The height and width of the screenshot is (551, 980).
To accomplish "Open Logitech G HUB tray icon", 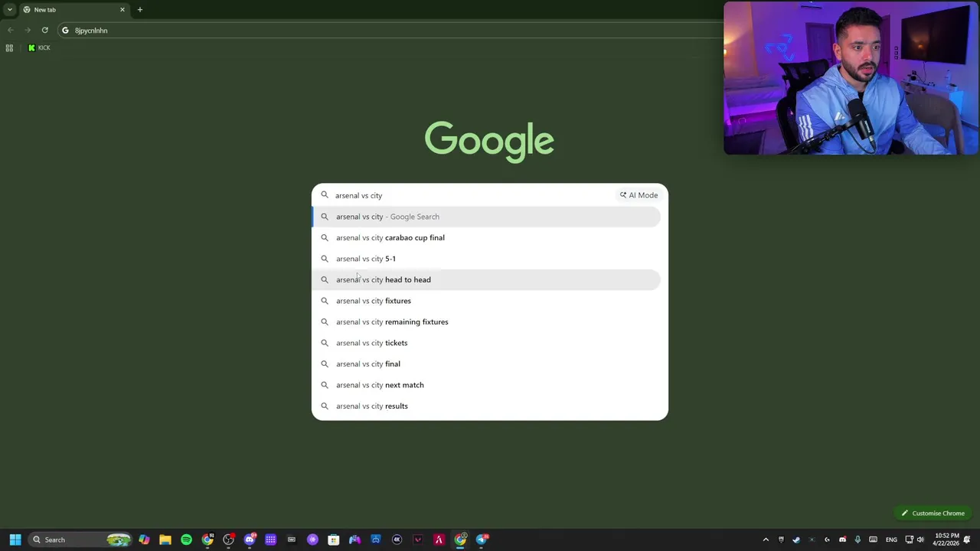I will point(827,540).
